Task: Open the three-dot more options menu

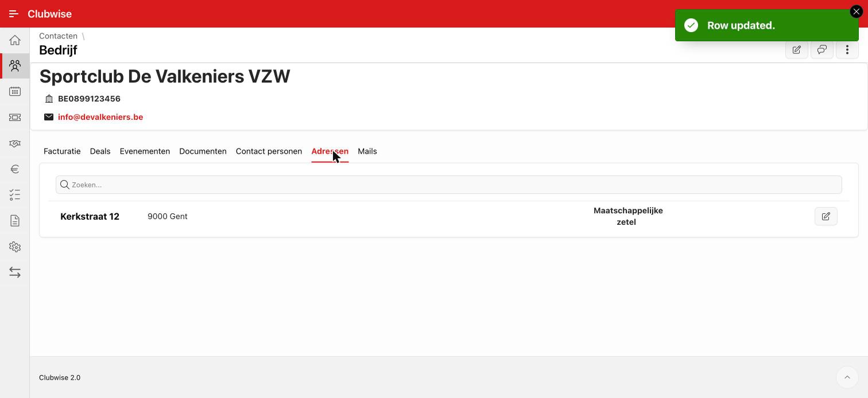Action: coord(847,50)
